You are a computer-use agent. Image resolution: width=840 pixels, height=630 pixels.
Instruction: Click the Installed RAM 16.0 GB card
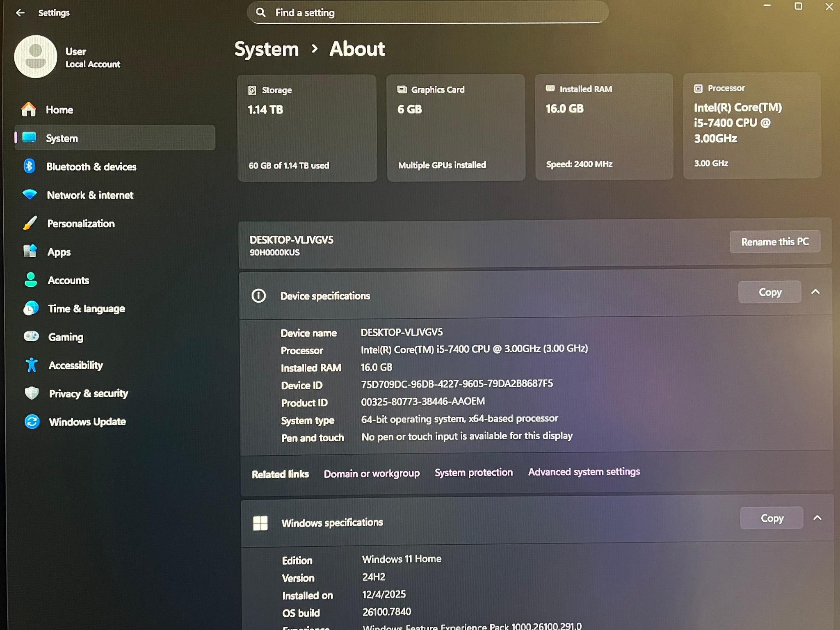tap(604, 127)
